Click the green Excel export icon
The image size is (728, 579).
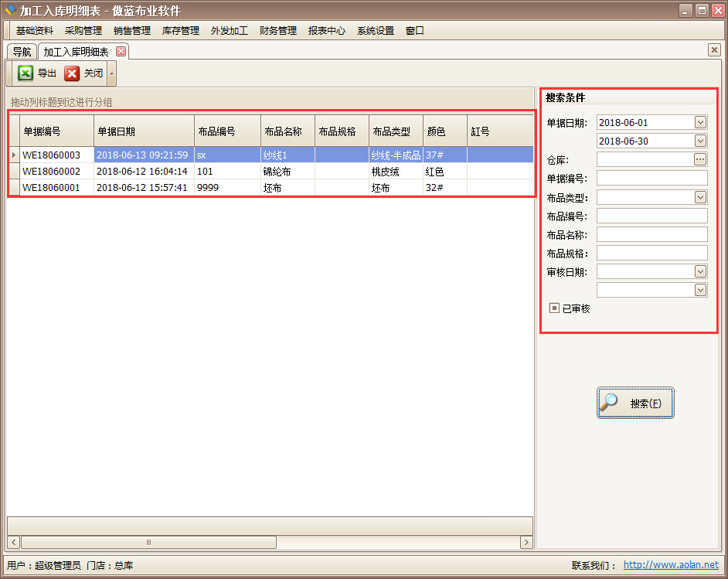point(26,73)
